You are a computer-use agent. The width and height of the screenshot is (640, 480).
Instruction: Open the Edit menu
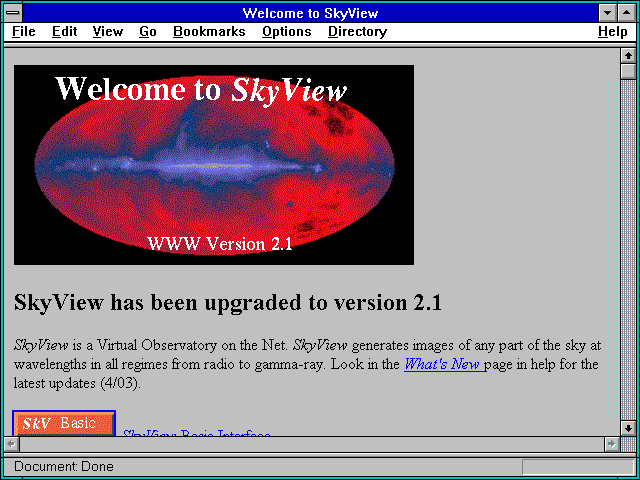64,32
